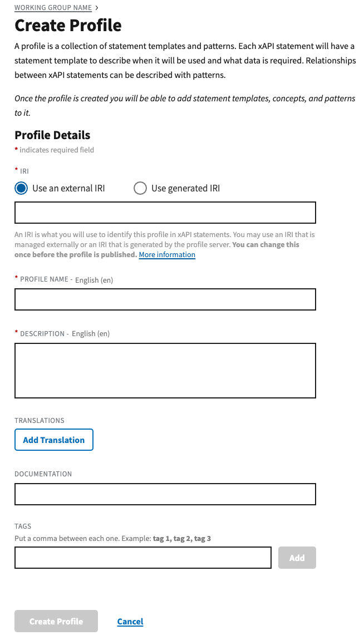Click the Profile Details section heading

[x=52, y=135]
